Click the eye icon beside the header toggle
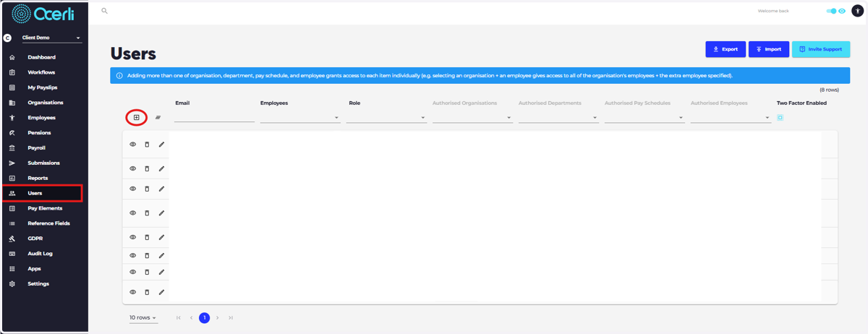Image resolution: width=868 pixels, height=334 pixels. coord(842,11)
